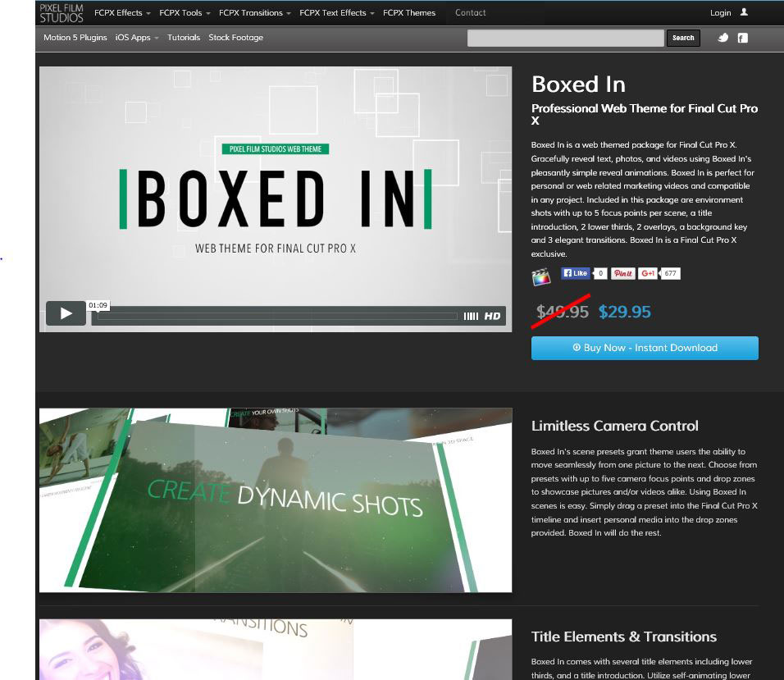Click the Search button
The width and height of the screenshot is (784, 680).
pos(683,38)
